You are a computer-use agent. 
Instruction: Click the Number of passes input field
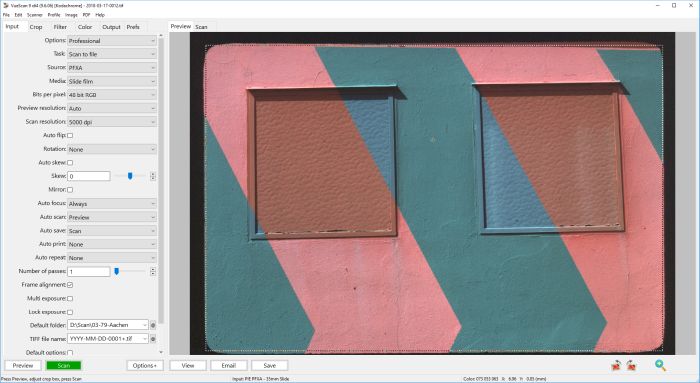pyautogui.click(x=89, y=271)
